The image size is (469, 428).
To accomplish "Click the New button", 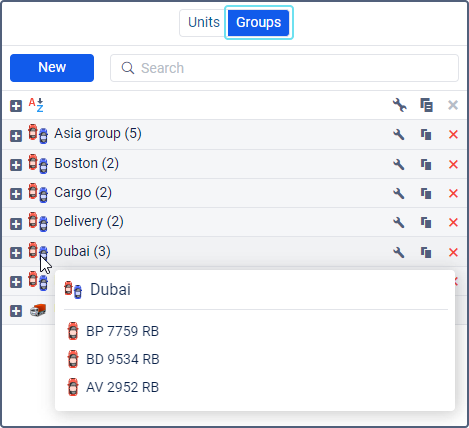I will click(x=52, y=68).
